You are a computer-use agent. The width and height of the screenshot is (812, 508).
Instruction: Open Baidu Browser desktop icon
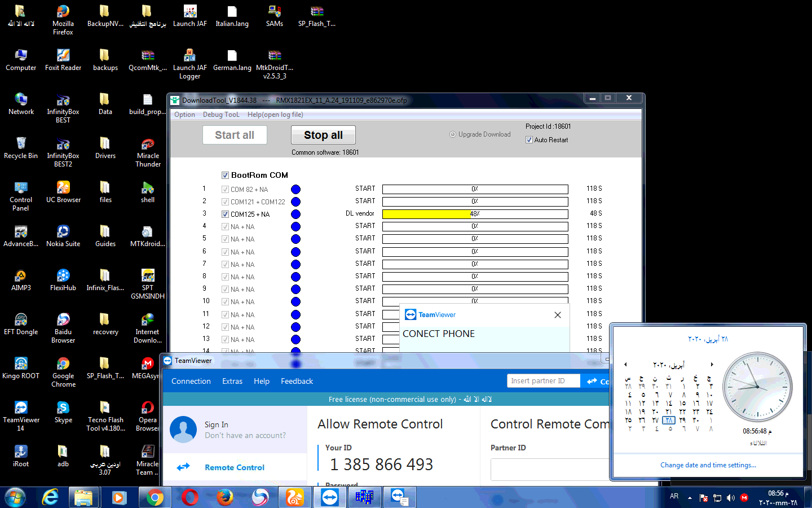(63, 328)
